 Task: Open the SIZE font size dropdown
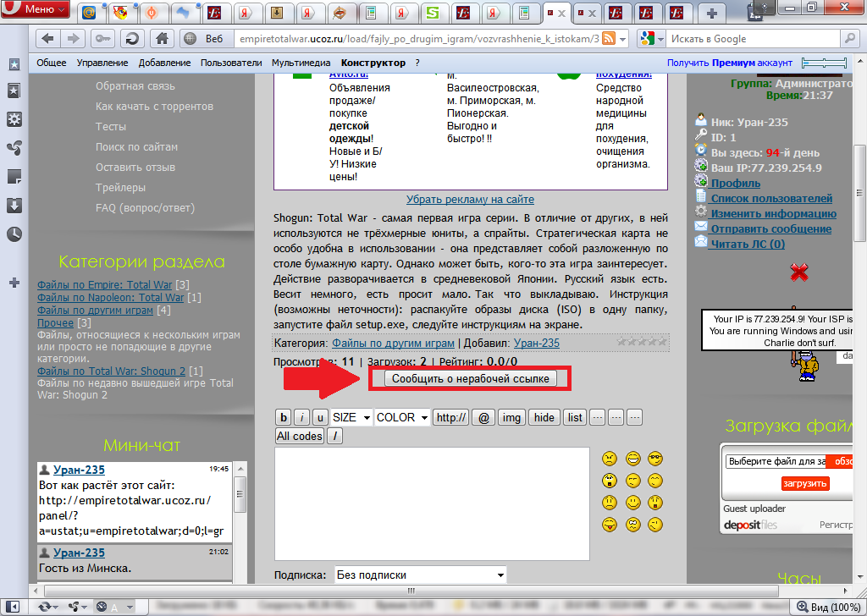(351, 418)
